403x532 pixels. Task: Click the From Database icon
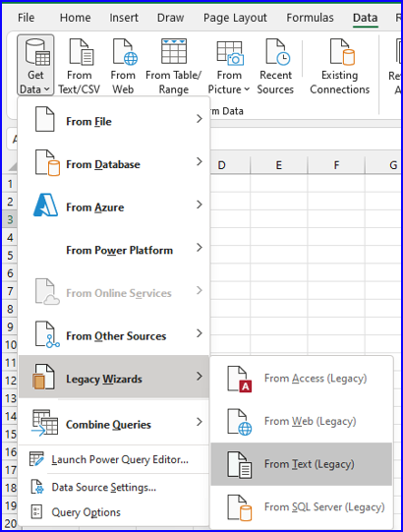(x=47, y=162)
